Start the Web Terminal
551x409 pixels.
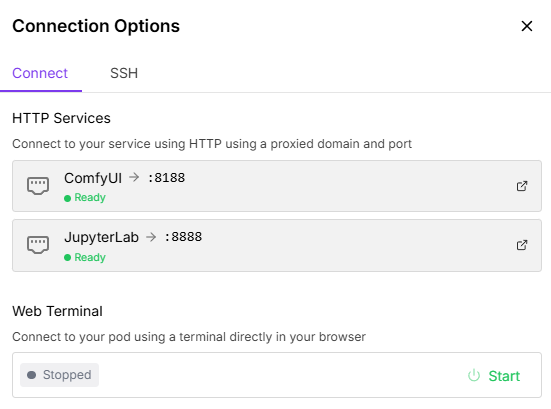click(x=494, y=376)
